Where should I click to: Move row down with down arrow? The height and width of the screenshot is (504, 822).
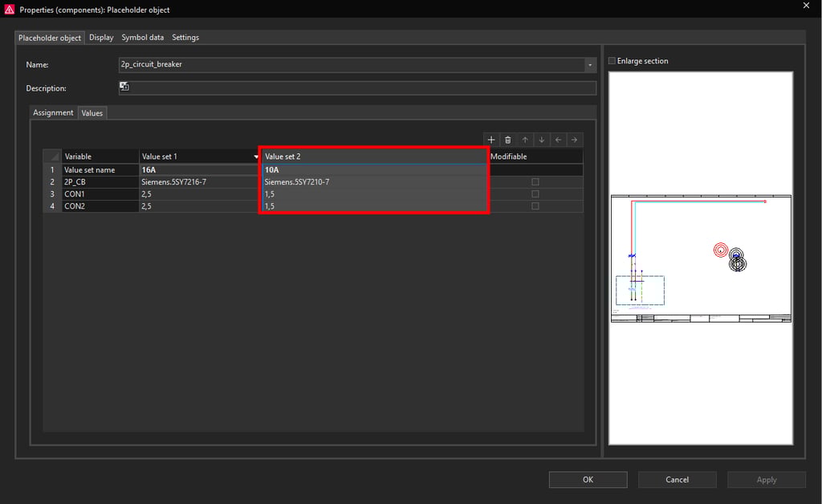point(542,140)
